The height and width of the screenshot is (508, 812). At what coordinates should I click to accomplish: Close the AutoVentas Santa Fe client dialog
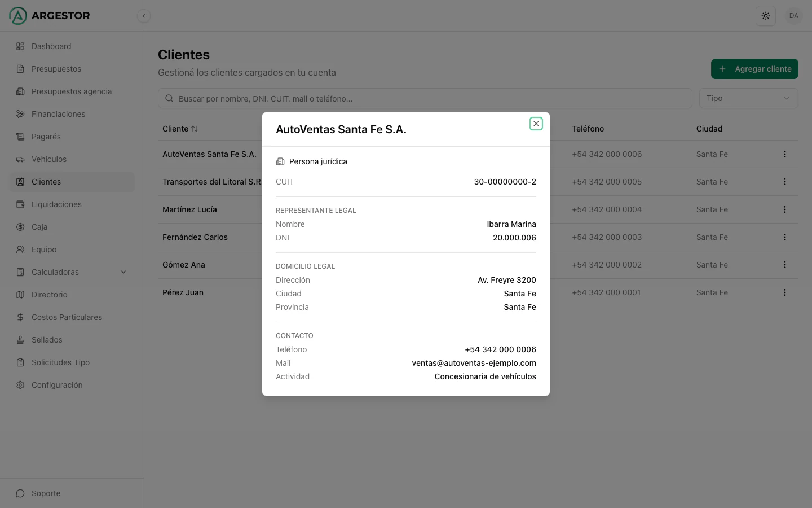(x=536, y=124)
